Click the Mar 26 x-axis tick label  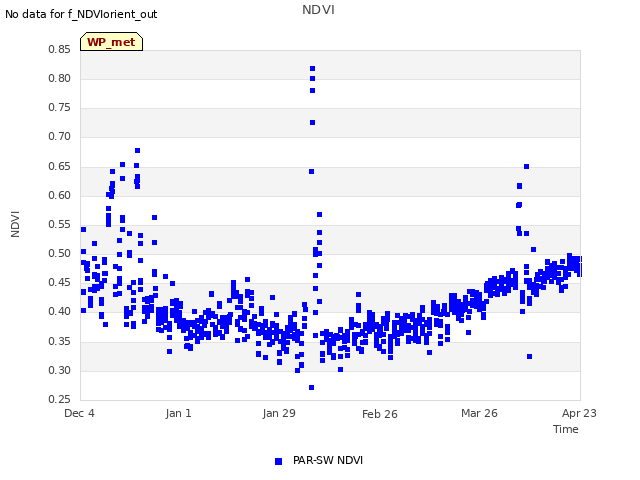[479, 413]
